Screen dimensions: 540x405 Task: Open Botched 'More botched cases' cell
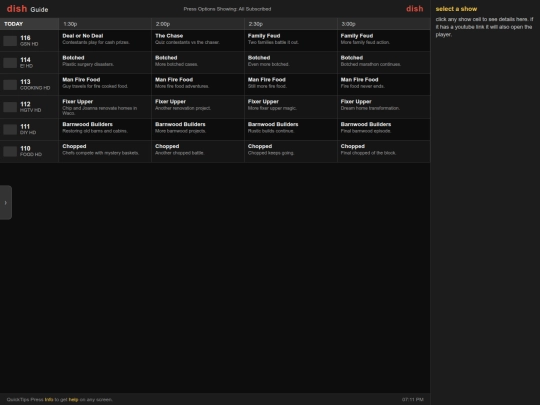[198, 63]
